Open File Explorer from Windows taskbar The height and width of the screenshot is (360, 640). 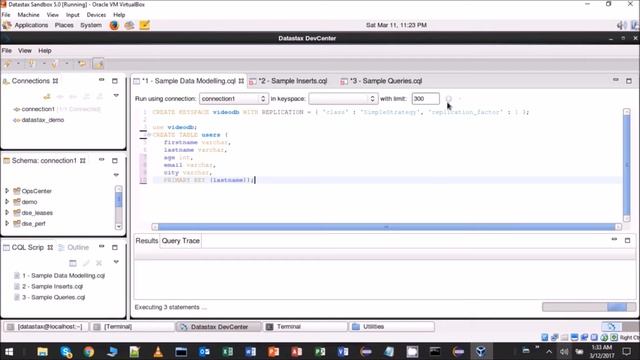point(42,351)
